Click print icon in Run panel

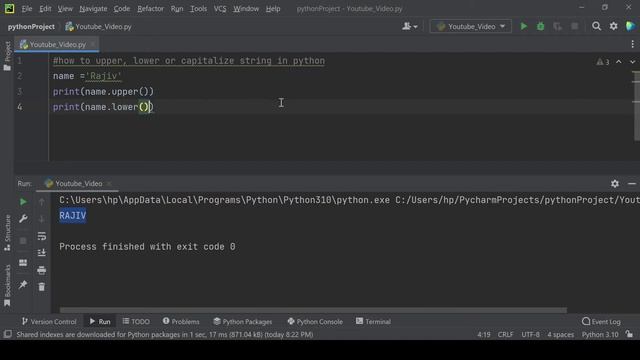(x=42, y=270)
